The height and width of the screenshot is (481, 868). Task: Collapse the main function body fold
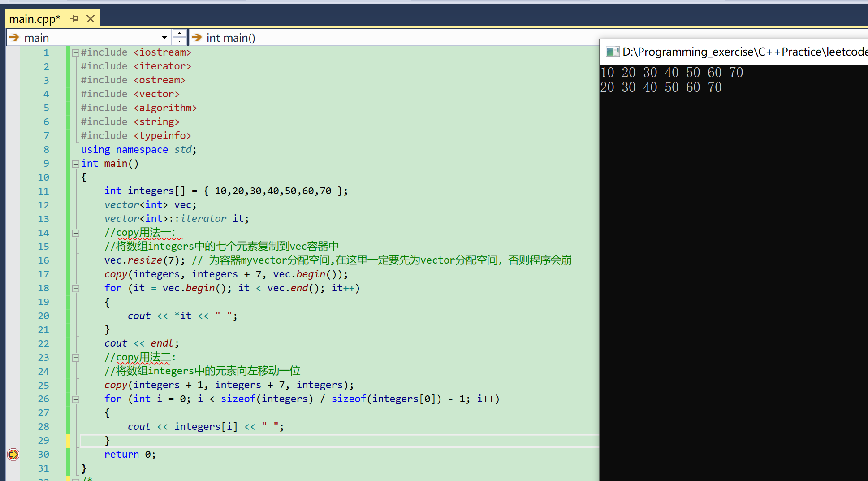[x=75, y=163]
